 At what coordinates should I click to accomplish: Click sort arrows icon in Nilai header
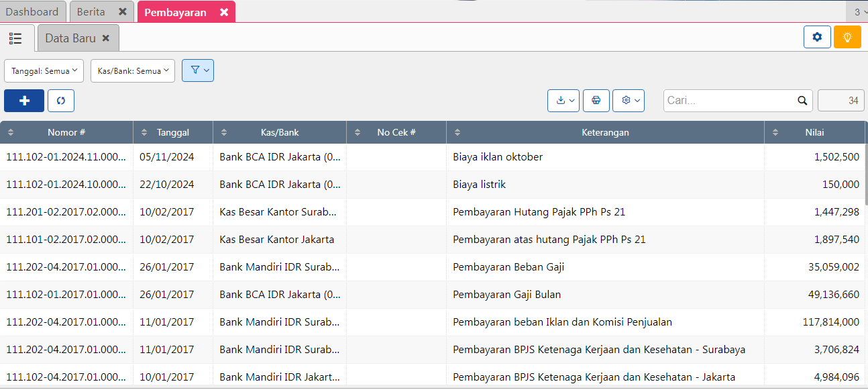coord(775,133)
